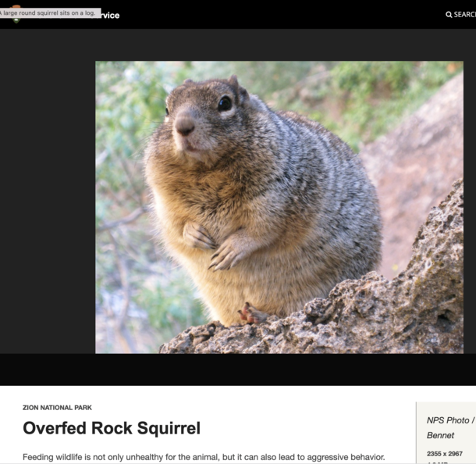Click the magnifying glass search icon
This screenshot has width=476, height=464.
click(x=449, y=15)
